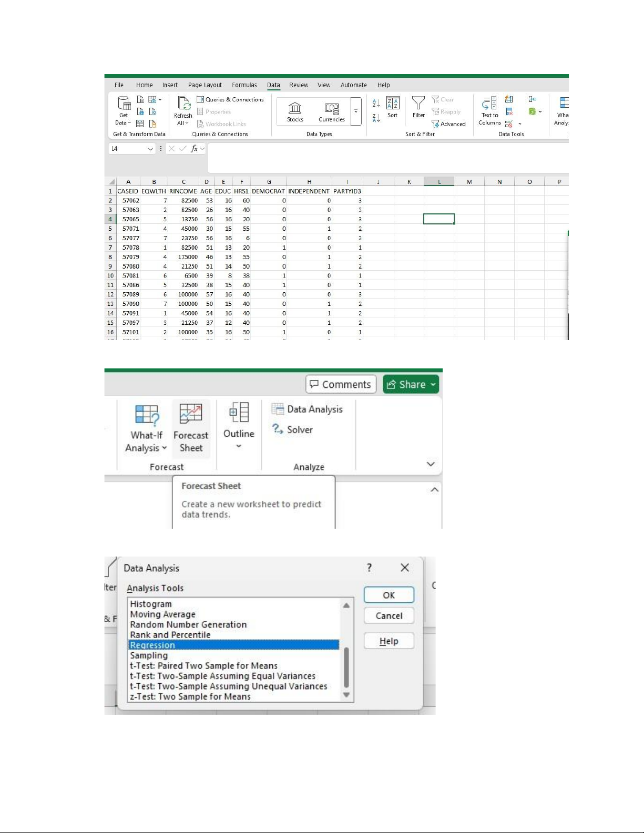Open Data Analysis tool
644x833 pixels.
pos(308,409)
